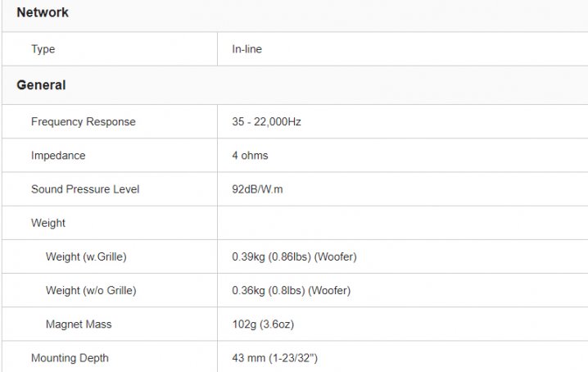Select the Magnet Mass label
This screenshot has width=588, height=372.
tap(79, 324)
